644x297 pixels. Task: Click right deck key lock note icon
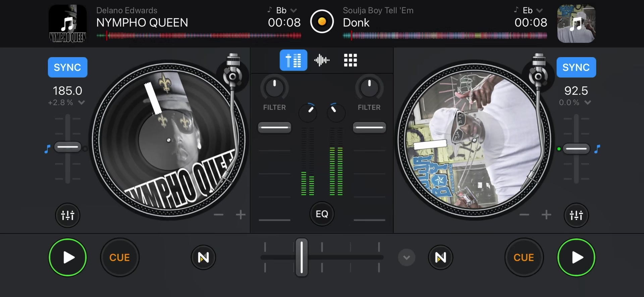pos(597,149)
